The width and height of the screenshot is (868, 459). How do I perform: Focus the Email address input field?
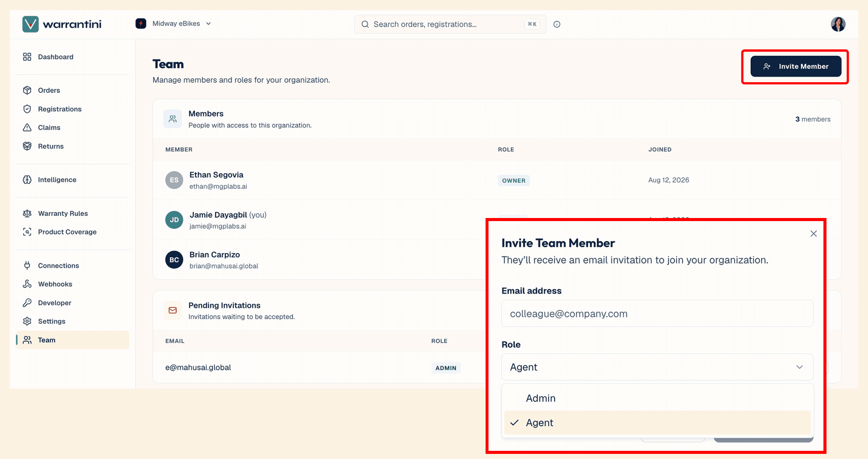pos(657,313)
